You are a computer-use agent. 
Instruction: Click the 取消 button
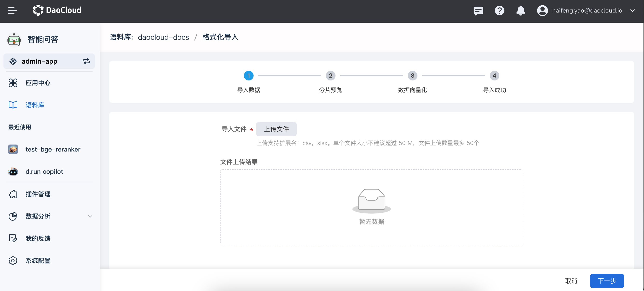point(571,281)
